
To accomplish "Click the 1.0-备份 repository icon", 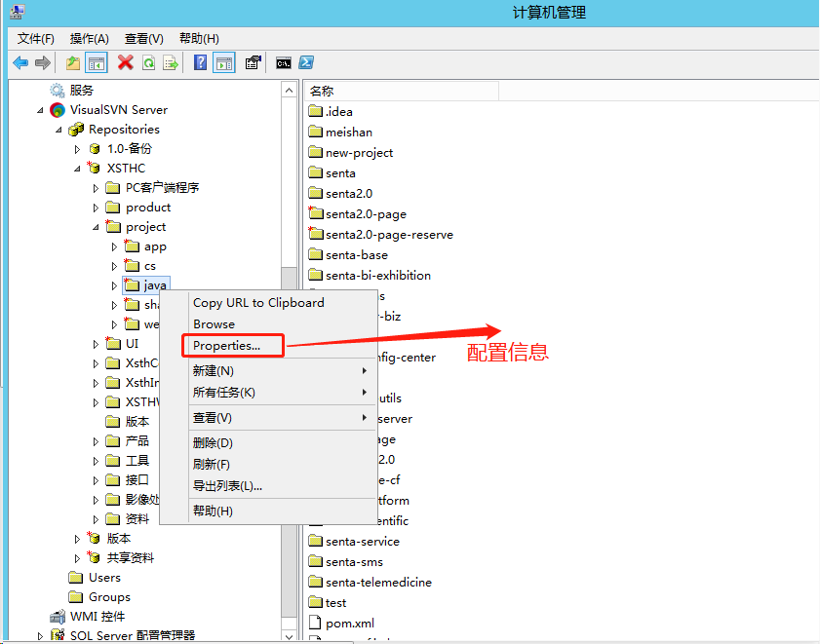I will (x=95, y=149).
